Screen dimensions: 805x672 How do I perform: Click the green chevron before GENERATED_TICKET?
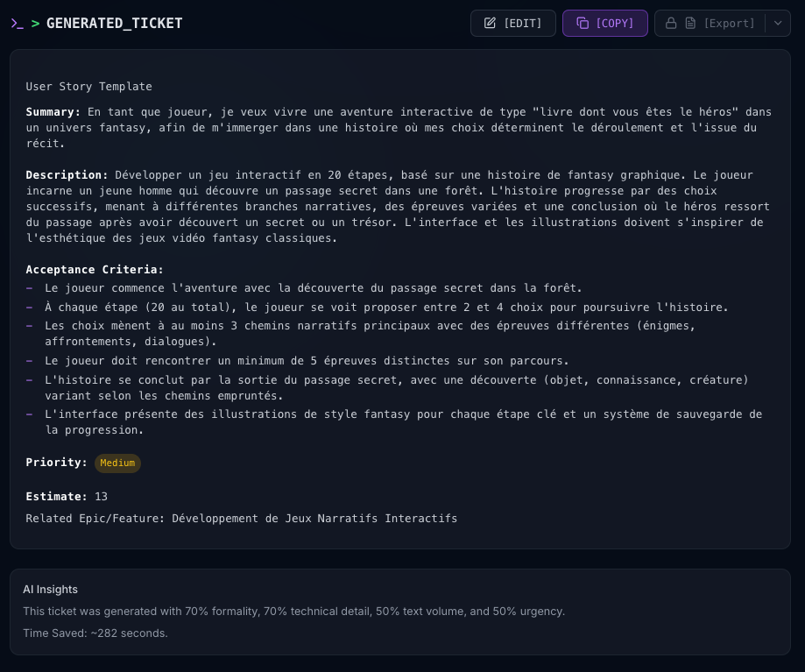36,24
